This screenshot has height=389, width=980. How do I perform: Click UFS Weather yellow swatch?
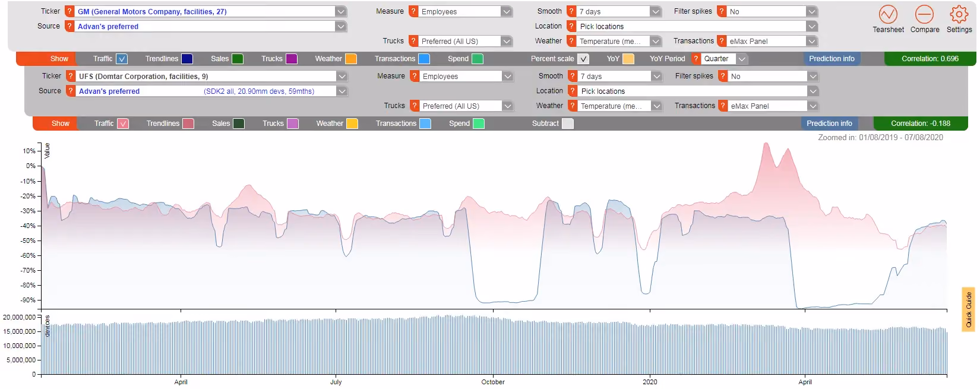352,124
